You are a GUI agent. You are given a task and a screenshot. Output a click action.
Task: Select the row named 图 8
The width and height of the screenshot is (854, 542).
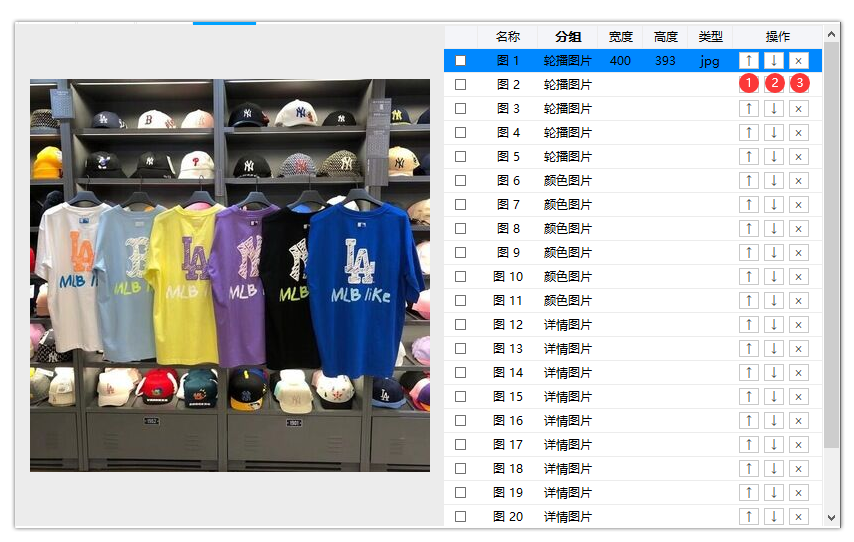pyautogui.click(x=633, y=228)
